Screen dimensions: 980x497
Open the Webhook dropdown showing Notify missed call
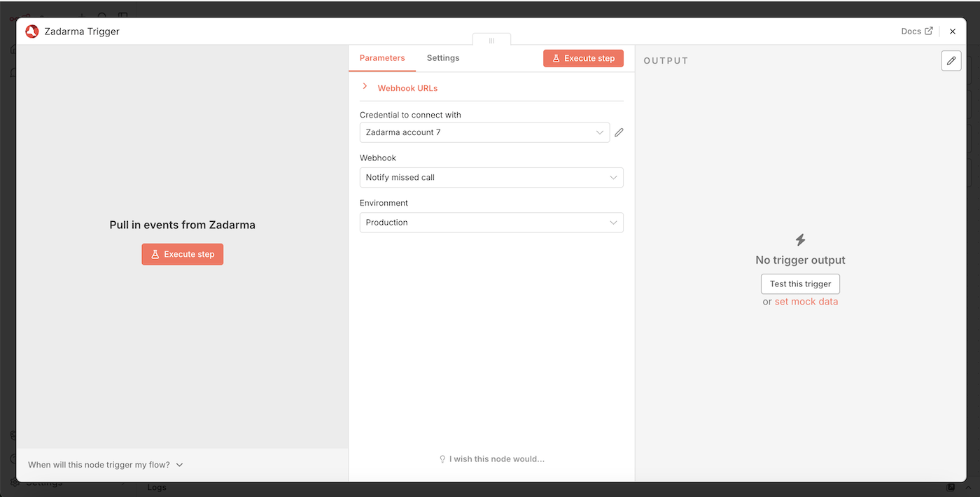pyautogui.click(x=491, y=177)
